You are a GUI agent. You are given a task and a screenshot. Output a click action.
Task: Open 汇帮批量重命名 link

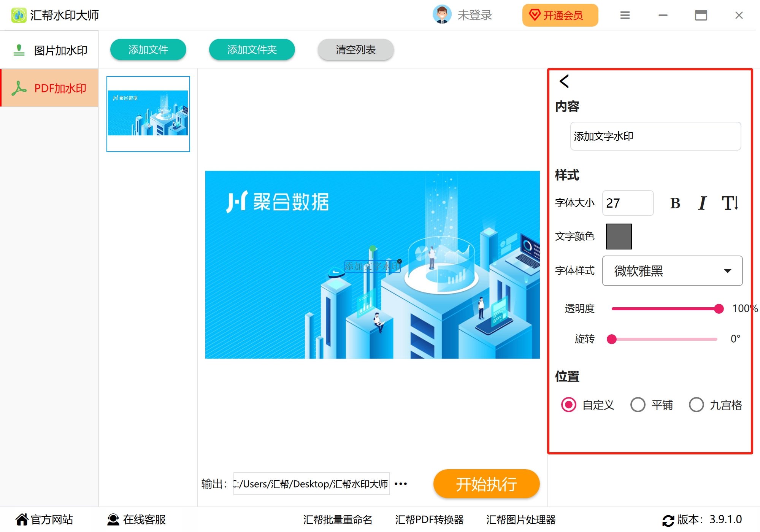tap(338, 519)
